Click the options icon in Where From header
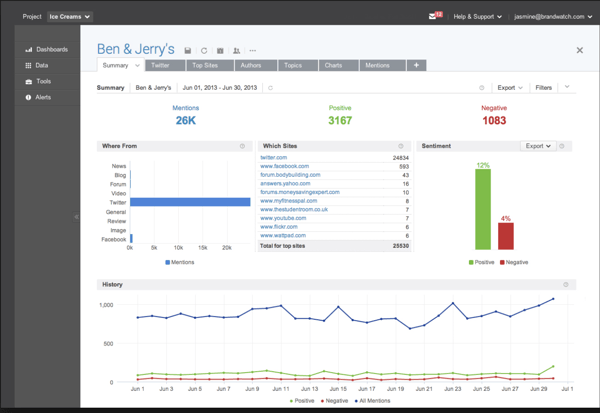600x413 pixels. coord(242,146)
